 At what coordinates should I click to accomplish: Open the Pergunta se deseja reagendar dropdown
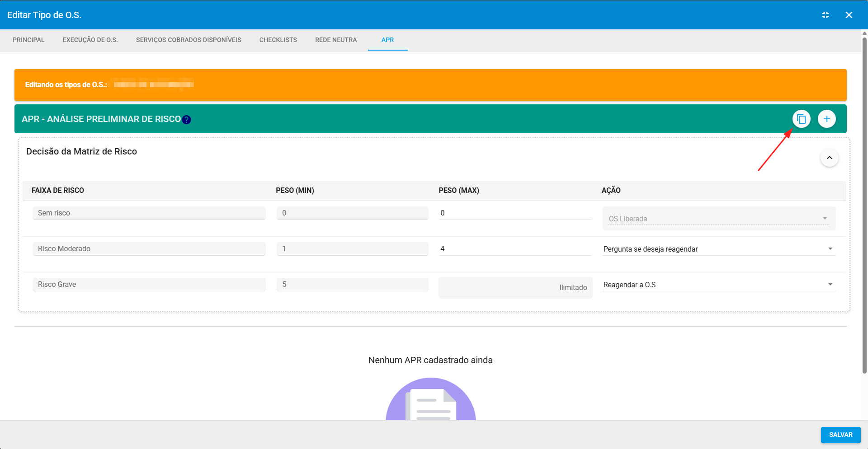pyautogui.click(x=719, y=249)
